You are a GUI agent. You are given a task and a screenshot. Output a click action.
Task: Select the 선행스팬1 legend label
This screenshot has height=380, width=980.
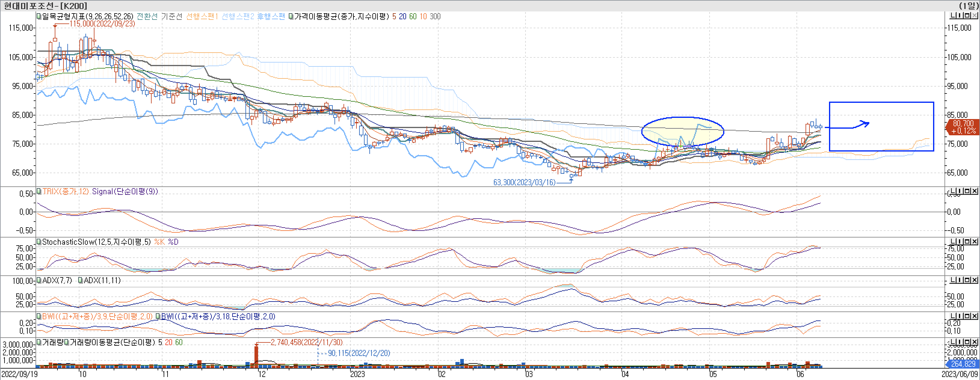pos(202,16)
